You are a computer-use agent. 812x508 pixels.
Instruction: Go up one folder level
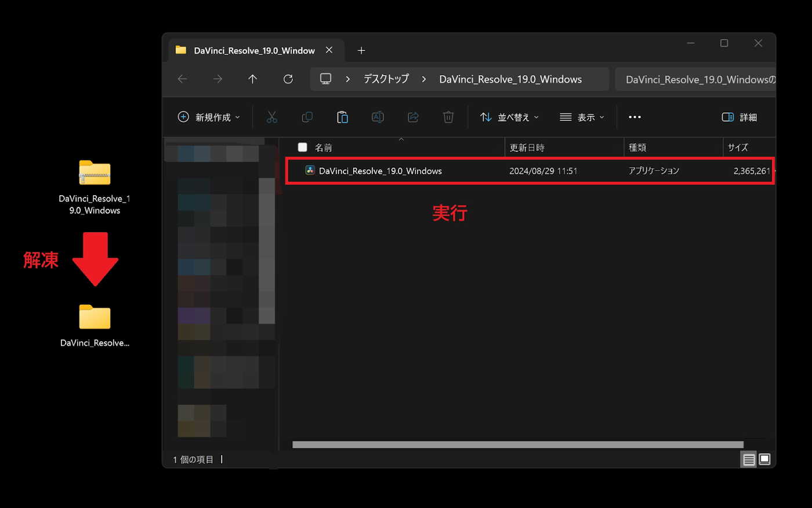tap(252, 79)
